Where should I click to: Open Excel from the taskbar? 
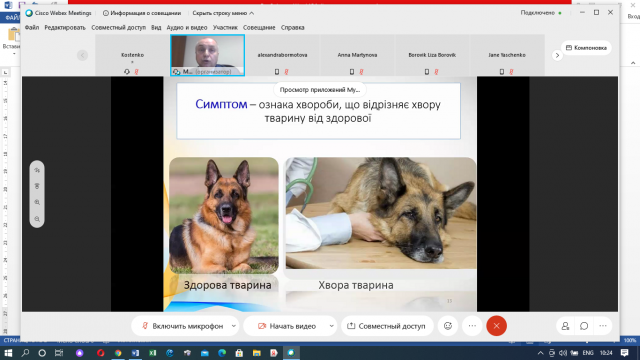(x=153, y=353)
